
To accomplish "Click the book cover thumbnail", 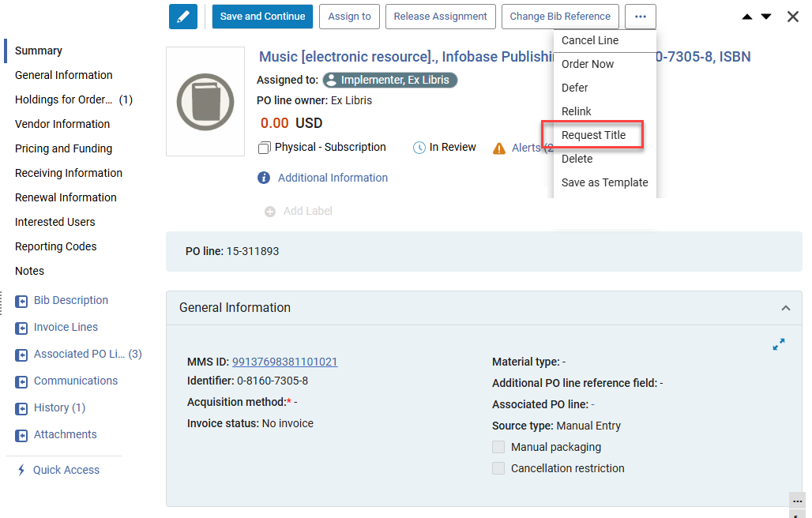I will pos(205,101).
